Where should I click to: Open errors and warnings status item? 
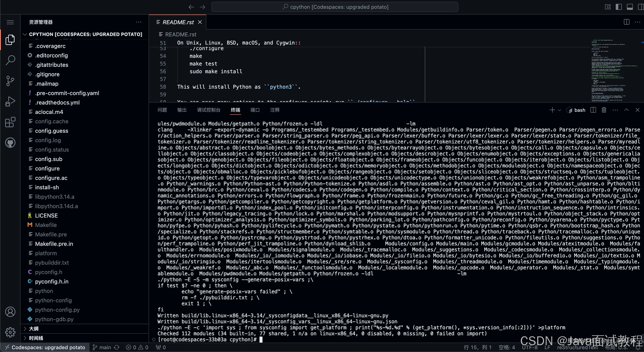tap(137, 347)
